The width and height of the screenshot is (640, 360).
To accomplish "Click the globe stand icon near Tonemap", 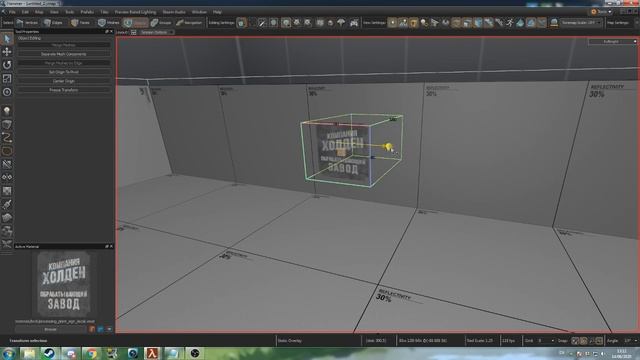I will click(x=554, y=23).
